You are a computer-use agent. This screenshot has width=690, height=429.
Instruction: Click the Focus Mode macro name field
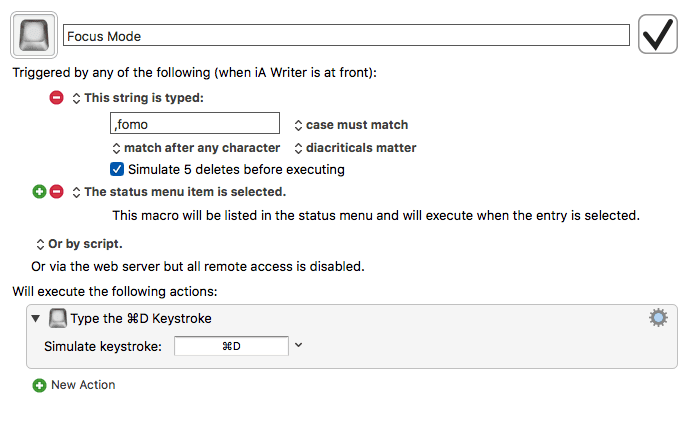[346, 35]
